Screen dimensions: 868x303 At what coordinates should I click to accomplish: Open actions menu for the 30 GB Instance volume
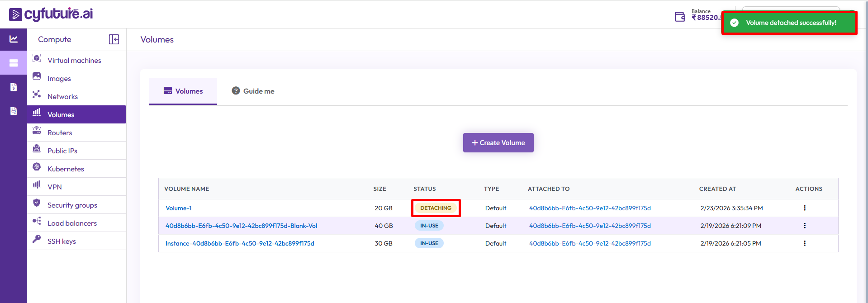tap(804, 243)
